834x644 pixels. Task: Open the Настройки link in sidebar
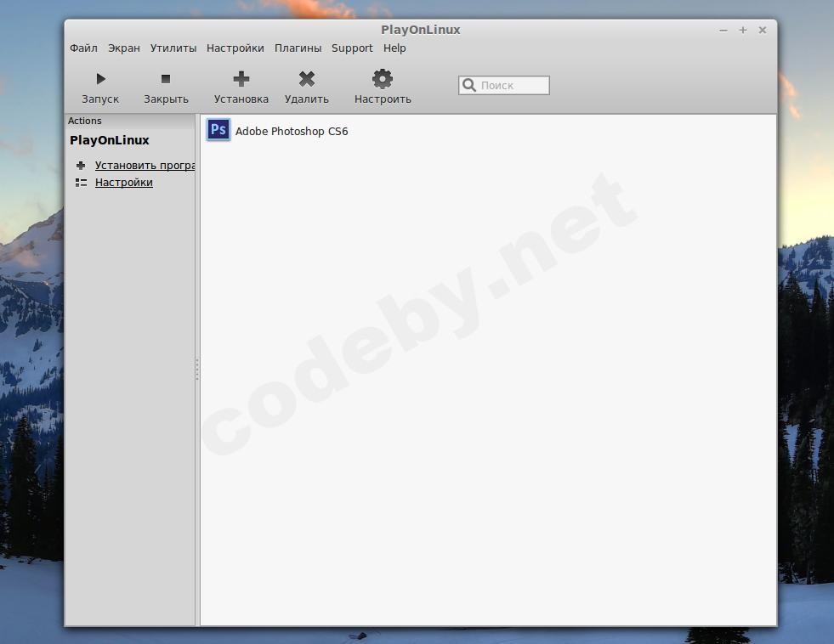click(124, 183)
